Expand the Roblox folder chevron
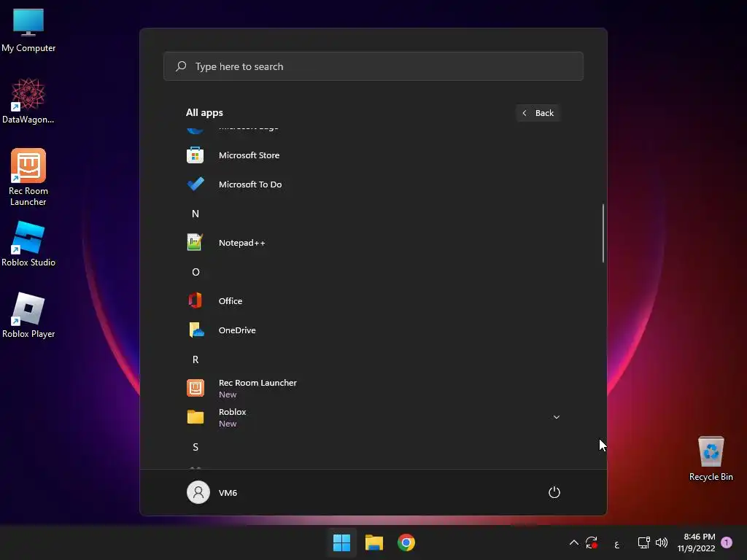This screenshot has height=560, width=747. [x=556, y=417]
